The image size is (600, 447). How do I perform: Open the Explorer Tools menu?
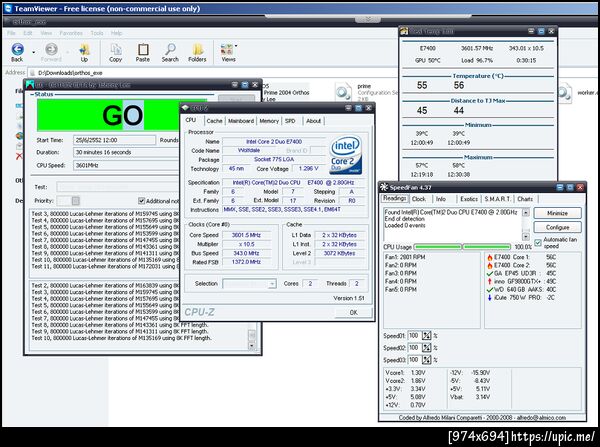[x=97, y=33]
